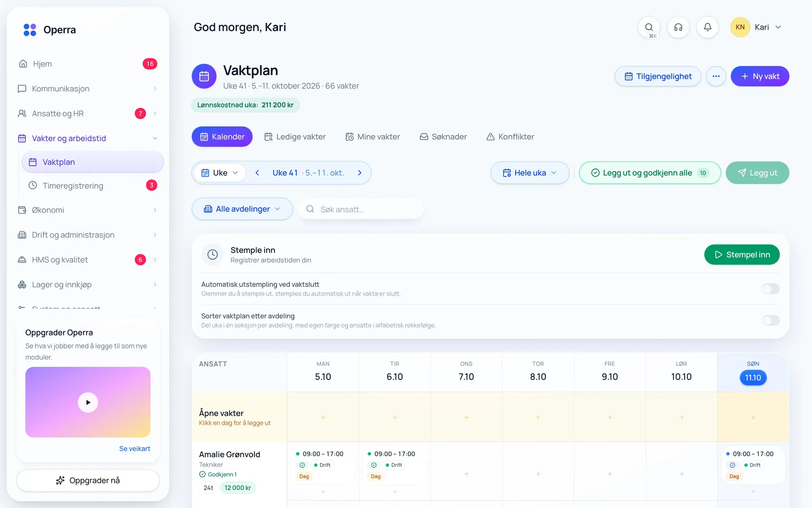Screen dimensions: 812x508
Task: Add shift for Amalie on Friday 9.10
Action: click(x=610, y=474)
